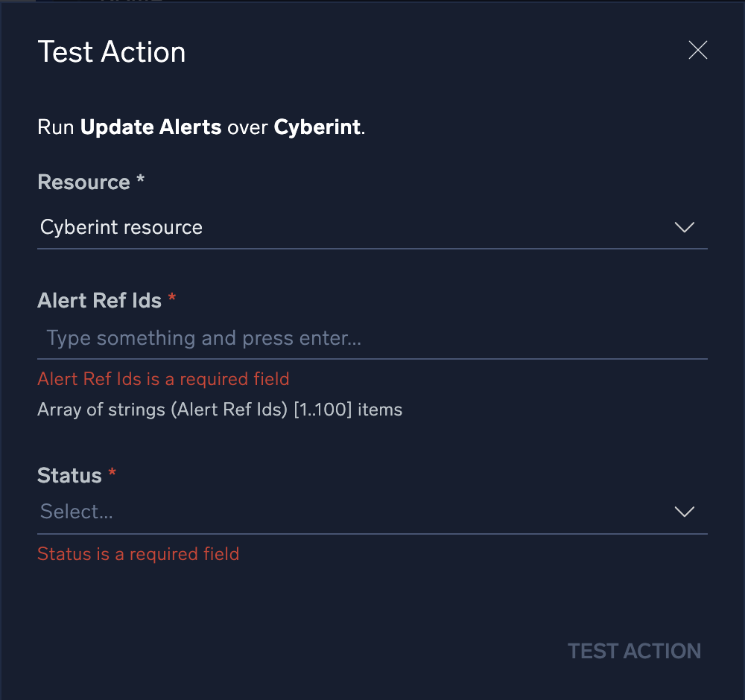Click the Status field expander arrow
This screenshot has width=745, height=700.
pyautogui.click(x=684, y=512)
